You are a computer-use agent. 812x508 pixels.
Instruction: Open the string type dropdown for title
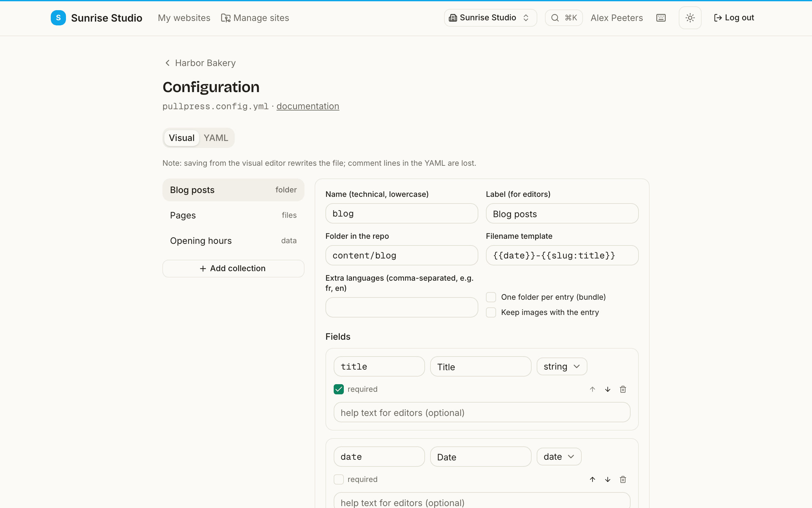pos(562,366)
